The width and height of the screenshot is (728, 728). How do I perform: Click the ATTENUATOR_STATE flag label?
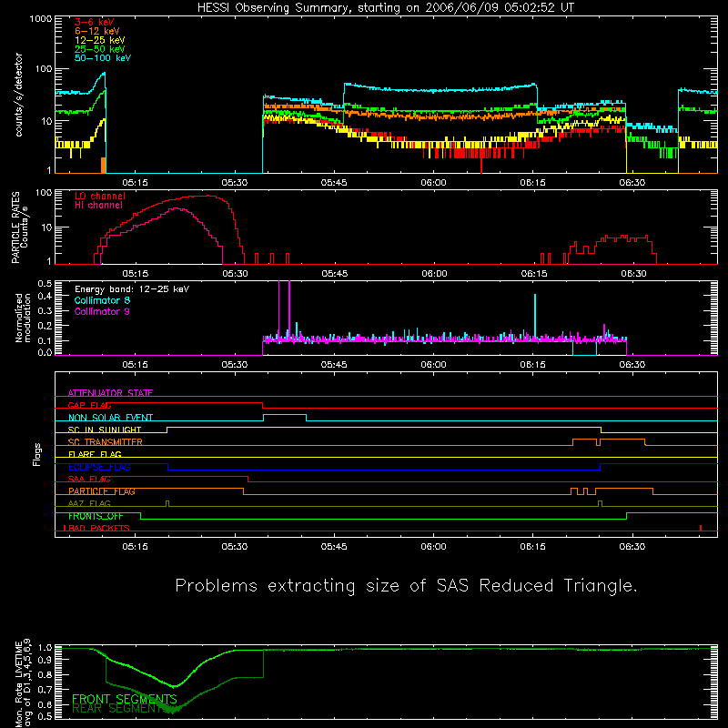pyautogui.click(x=110, y=393)
